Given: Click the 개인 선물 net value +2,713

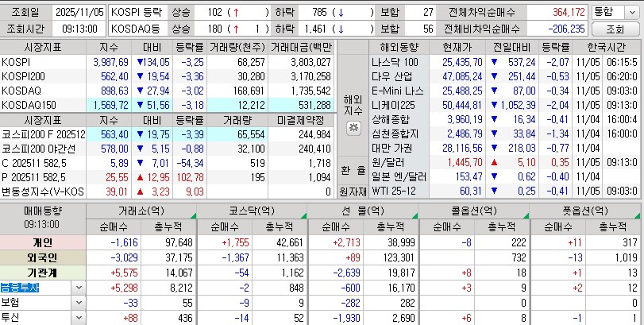Looking at the screenshot, I should (346, 242).
